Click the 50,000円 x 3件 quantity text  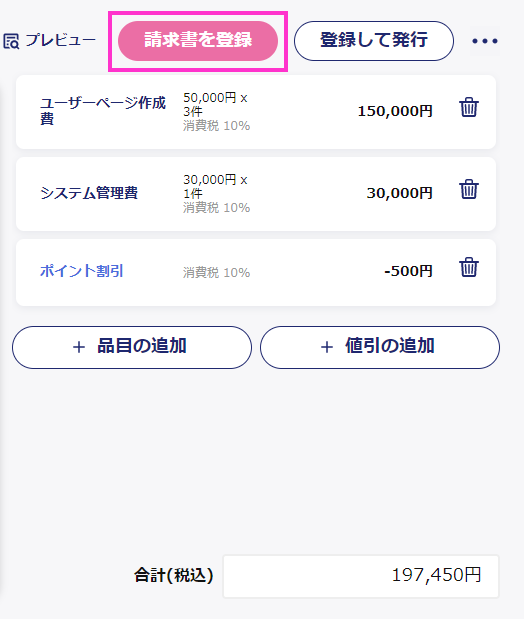click(x=215, y=104)
